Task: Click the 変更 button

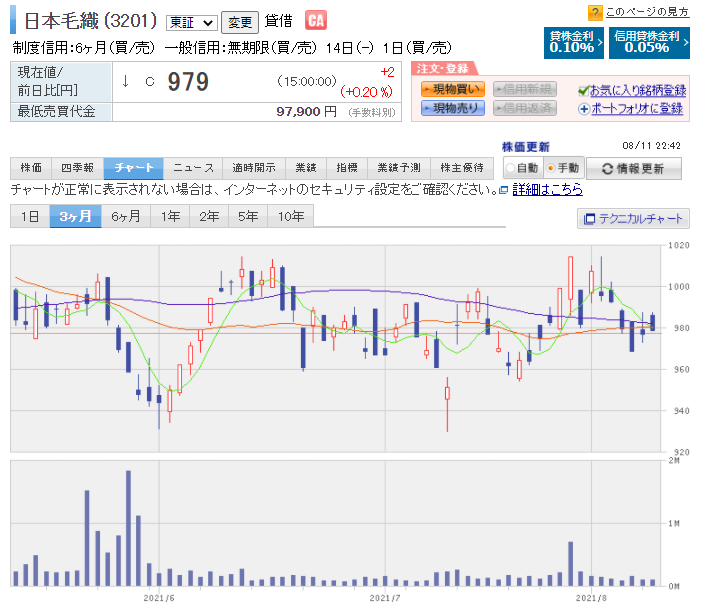Action: 240,22
